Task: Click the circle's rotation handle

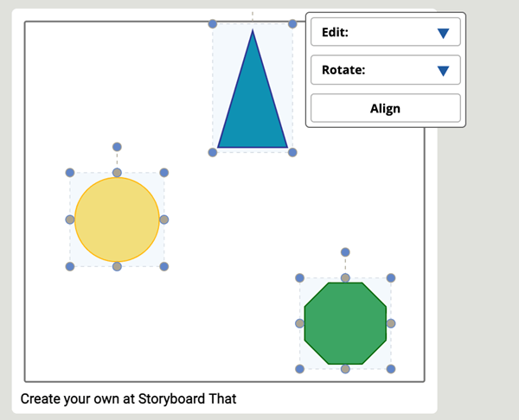Action: [x=117, y=147]
